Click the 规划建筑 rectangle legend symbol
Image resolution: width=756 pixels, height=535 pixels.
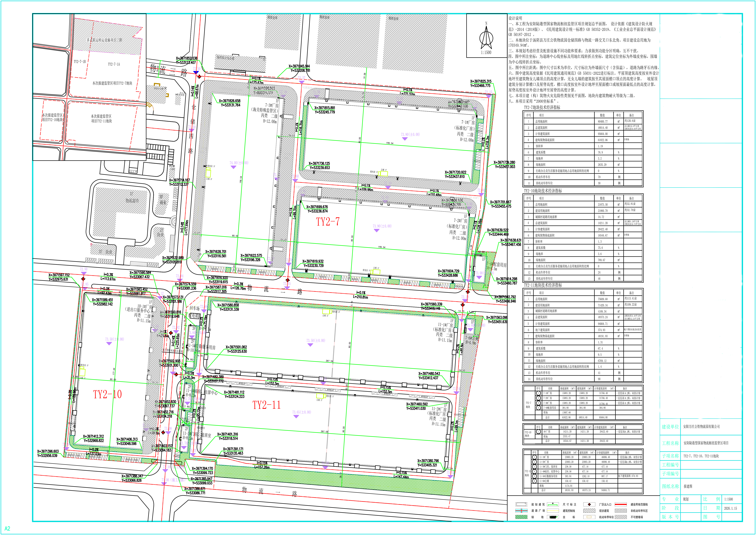click(x=521, y=504)
